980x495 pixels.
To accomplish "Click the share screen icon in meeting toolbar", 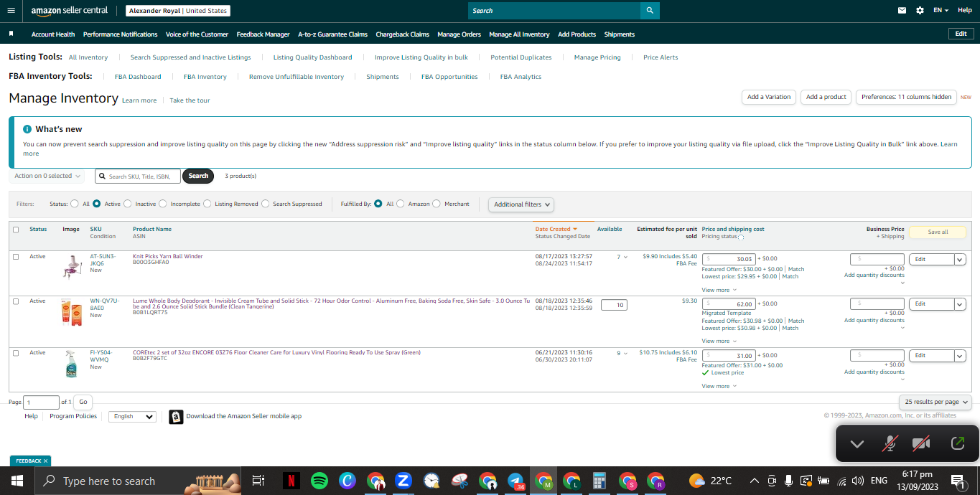I will (957, 443).
